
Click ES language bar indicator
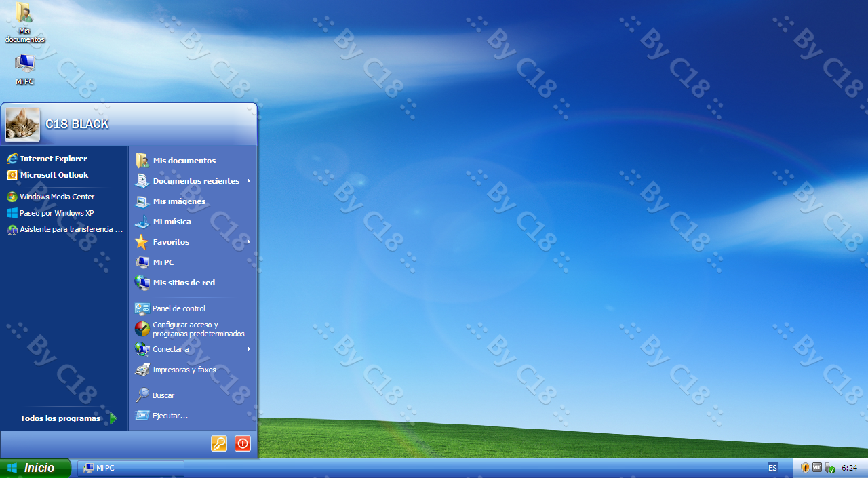tap(772, 468)
